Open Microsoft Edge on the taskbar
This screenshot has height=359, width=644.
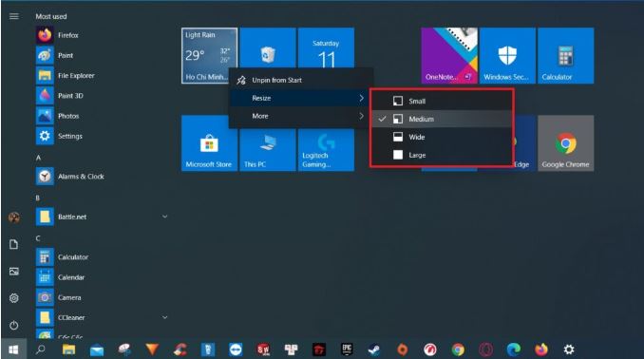click(513, 350)
